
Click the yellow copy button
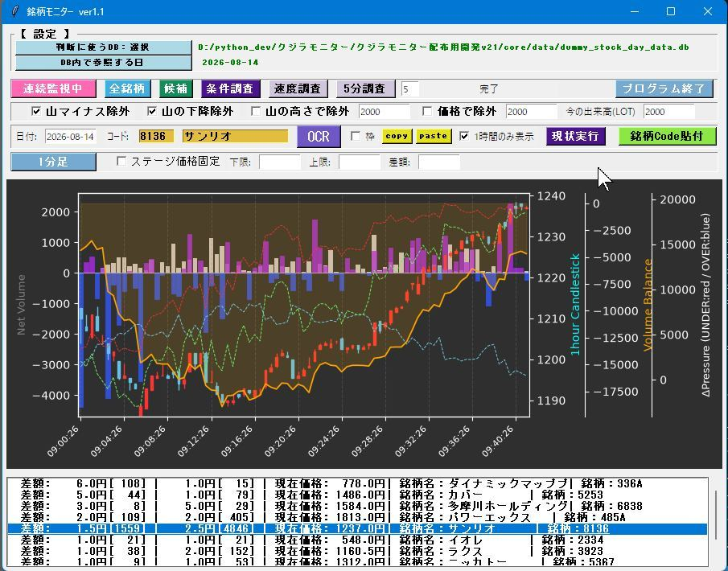point(397,136)
